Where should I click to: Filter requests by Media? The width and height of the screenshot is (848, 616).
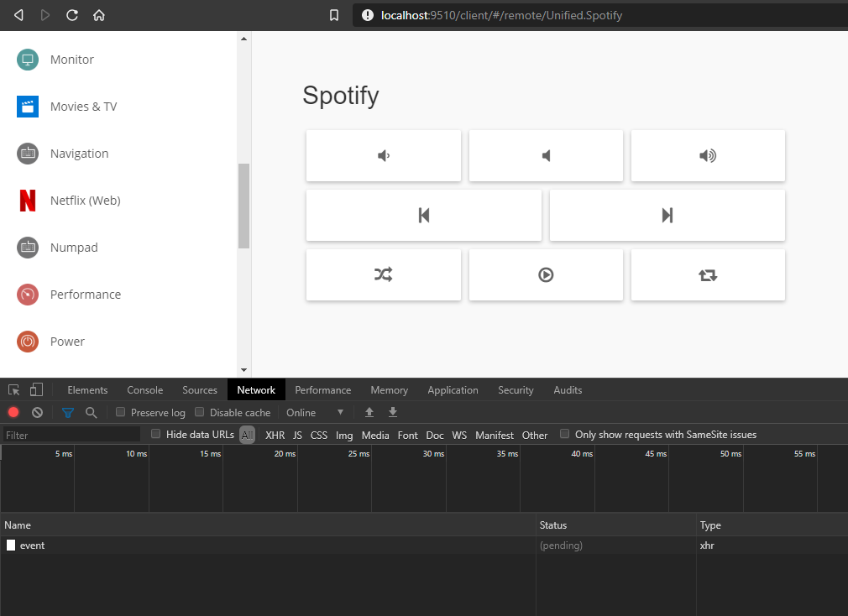click(375, 435)
